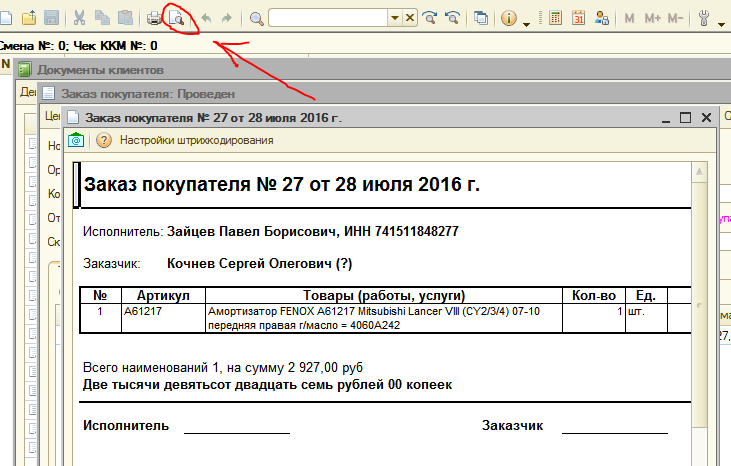Click the question mark help icon near barcode settings
The image size is (731, 466).
tap(103, 140)
